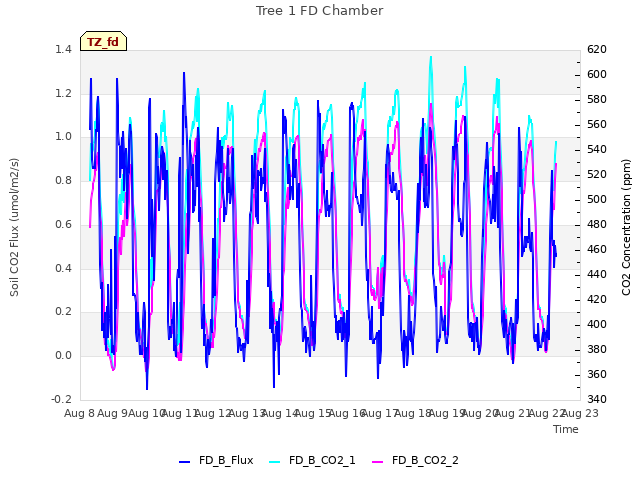
Task: Click the chart title Tree 1 FD Chamber
Action: (320, 11)
